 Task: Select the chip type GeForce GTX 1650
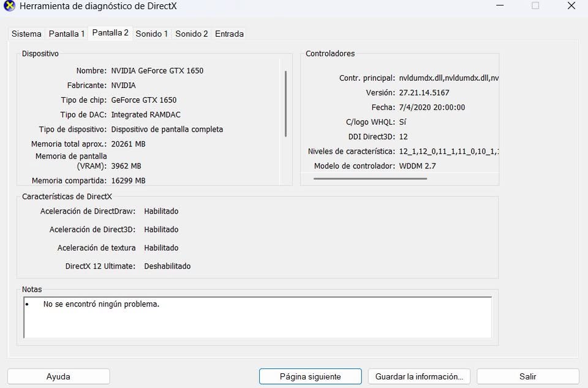coord(143,100)
